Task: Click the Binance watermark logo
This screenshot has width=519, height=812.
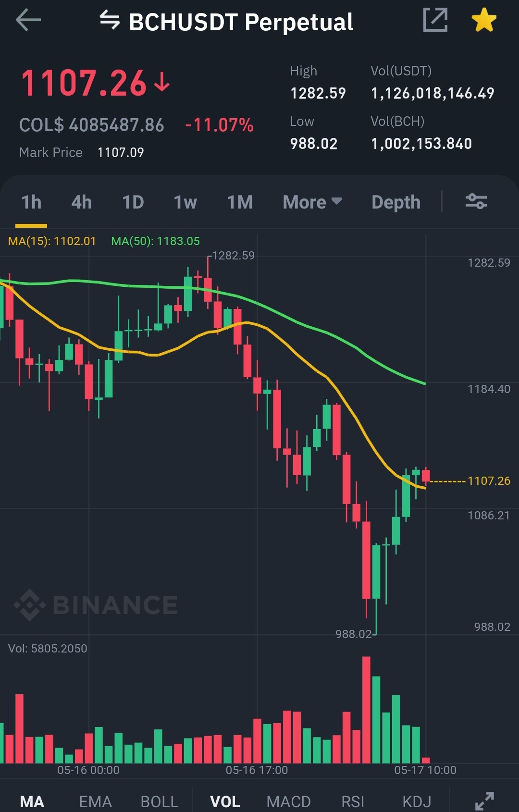Action: tap(96, 604)
